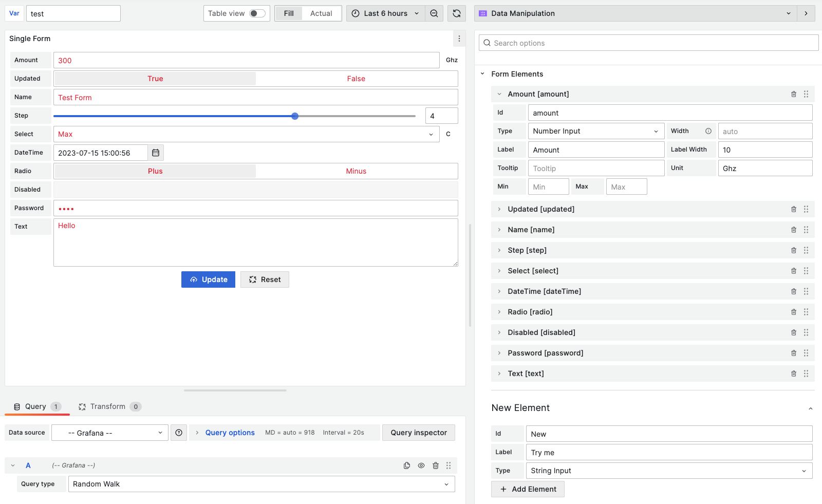
Task: Switch fill mode to Actual
Action: [x=321, y=13]
